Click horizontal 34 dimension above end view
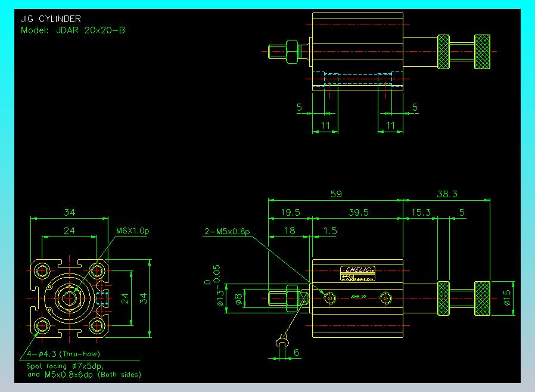The width and height of the screenshot is (535, 392). tap(70, 212)
